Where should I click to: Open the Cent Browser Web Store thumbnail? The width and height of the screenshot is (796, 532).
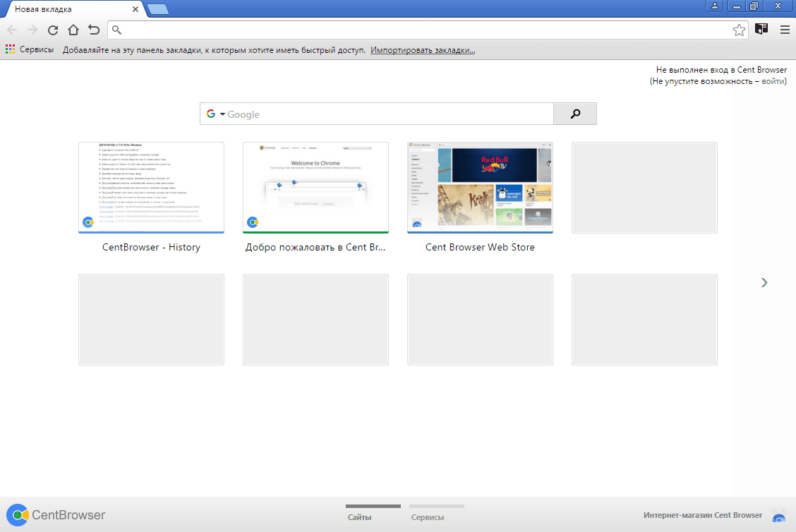pos(480,188)
